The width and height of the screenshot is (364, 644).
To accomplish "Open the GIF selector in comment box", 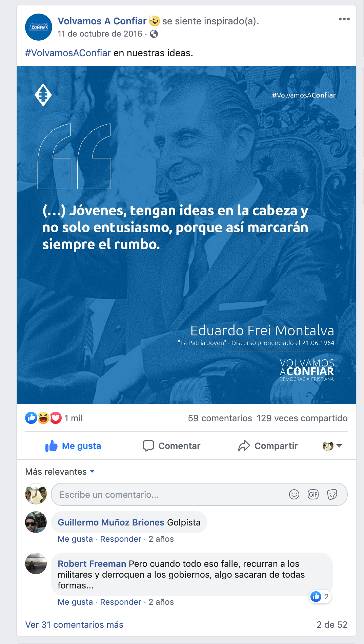I will [x=313, y=495].
